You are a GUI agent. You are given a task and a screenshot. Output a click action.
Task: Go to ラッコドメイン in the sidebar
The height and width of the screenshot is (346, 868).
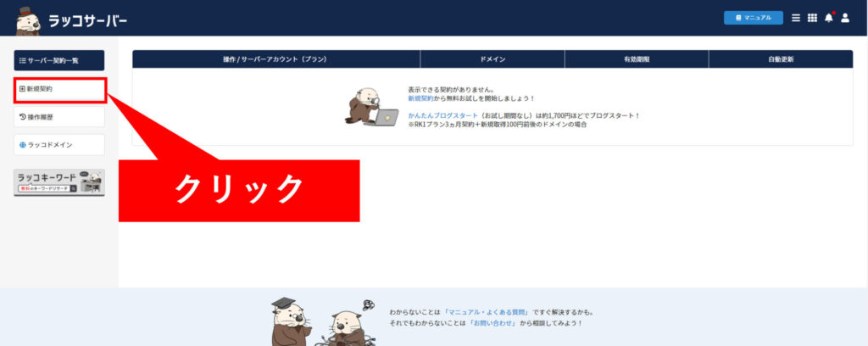(59, 144)
